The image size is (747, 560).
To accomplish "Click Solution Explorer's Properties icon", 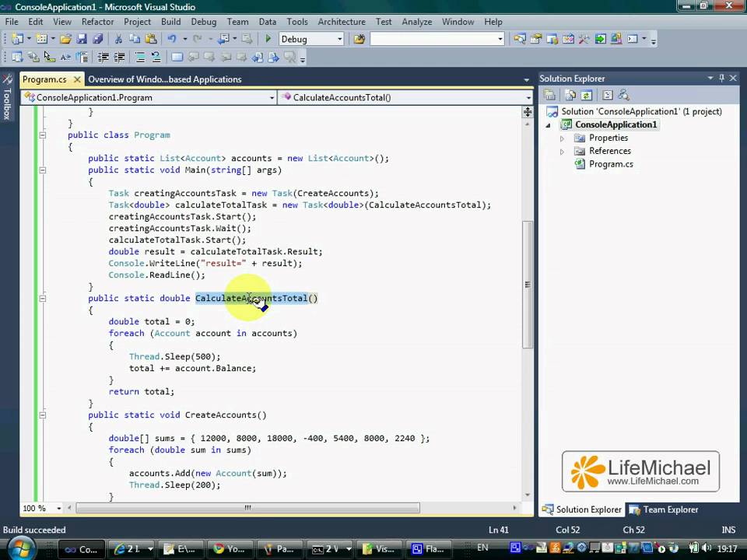I will [549, 95].
